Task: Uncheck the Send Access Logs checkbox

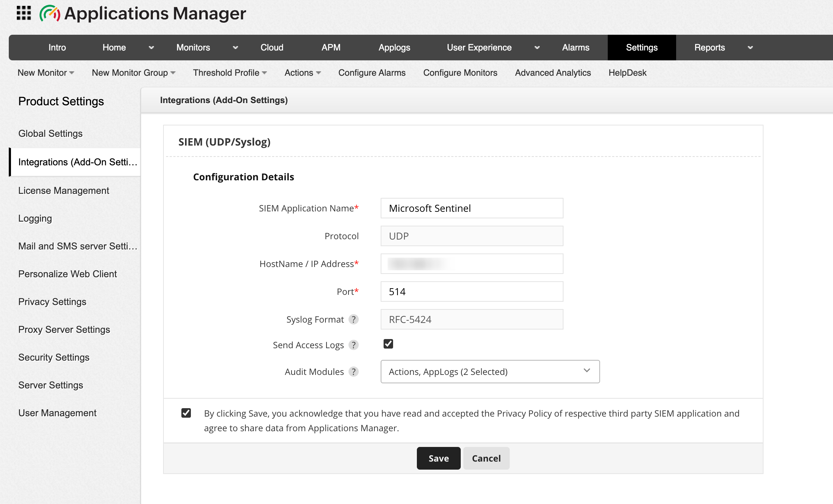Action: click(x=388, y=344)
